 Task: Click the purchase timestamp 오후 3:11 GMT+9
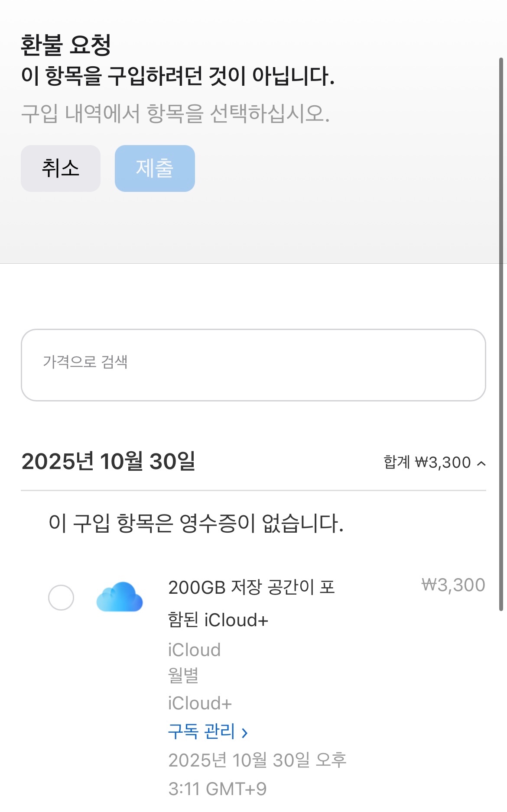point(257,774)
